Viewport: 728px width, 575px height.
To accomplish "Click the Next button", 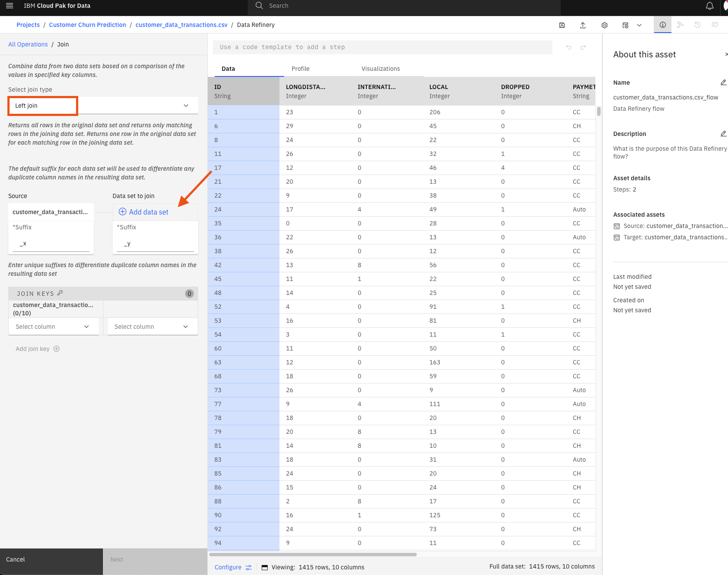I will [155, 562].
